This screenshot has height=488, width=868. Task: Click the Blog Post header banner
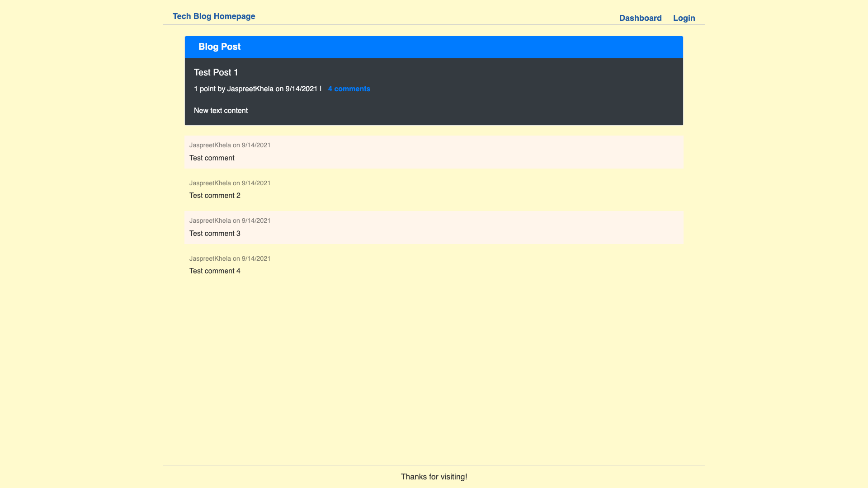coord(220,47)
